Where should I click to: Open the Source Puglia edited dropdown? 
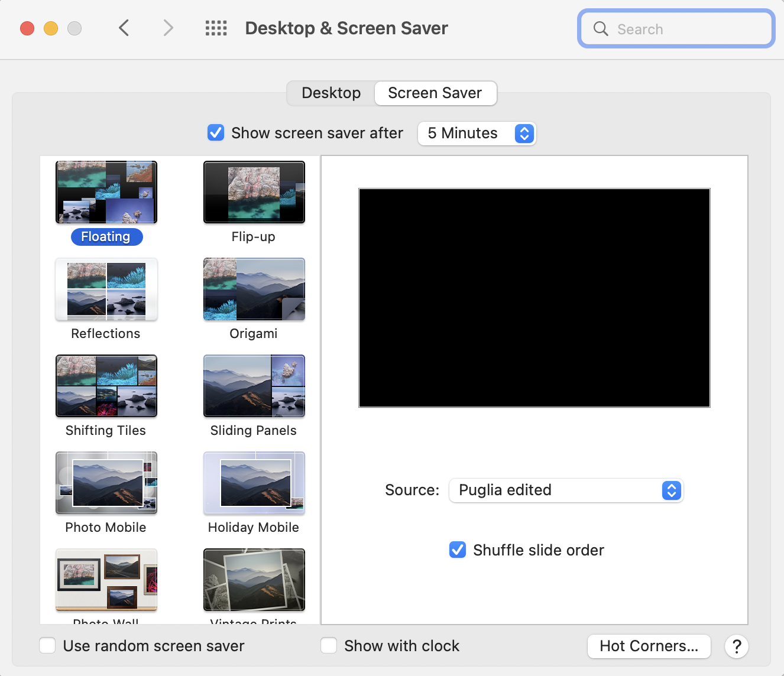coord(566,490)
